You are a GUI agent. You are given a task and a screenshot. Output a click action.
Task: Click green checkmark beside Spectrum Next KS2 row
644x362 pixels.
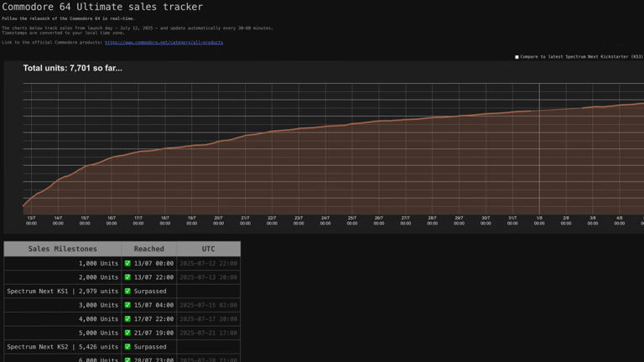point(127,346)
